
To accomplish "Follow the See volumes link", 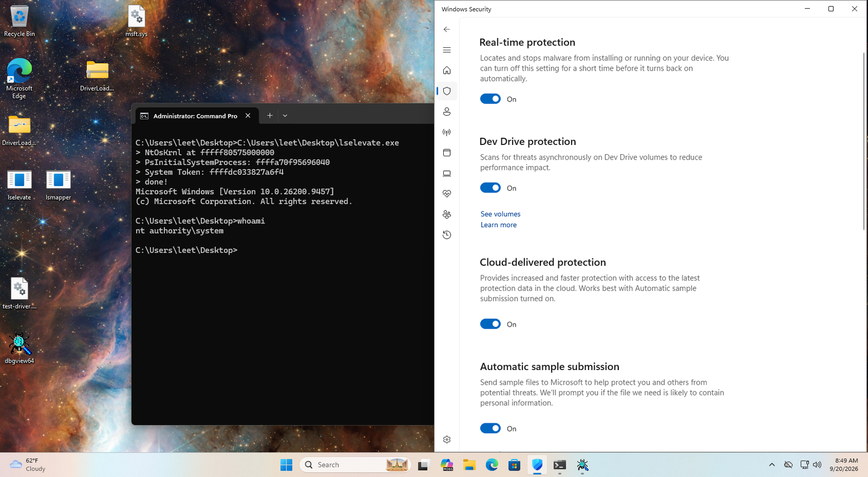I will pos(500,214).
